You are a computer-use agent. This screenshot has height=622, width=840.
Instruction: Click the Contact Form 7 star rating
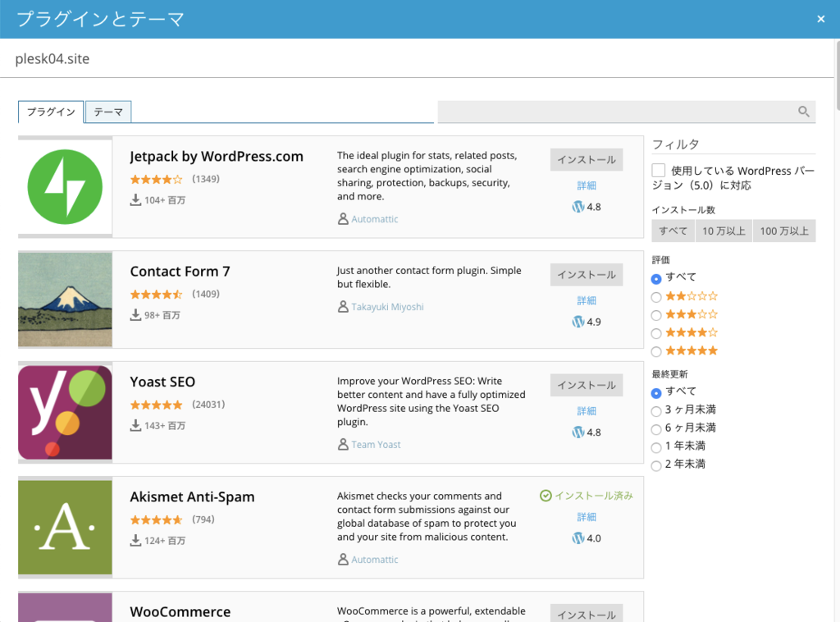(157, 294)
